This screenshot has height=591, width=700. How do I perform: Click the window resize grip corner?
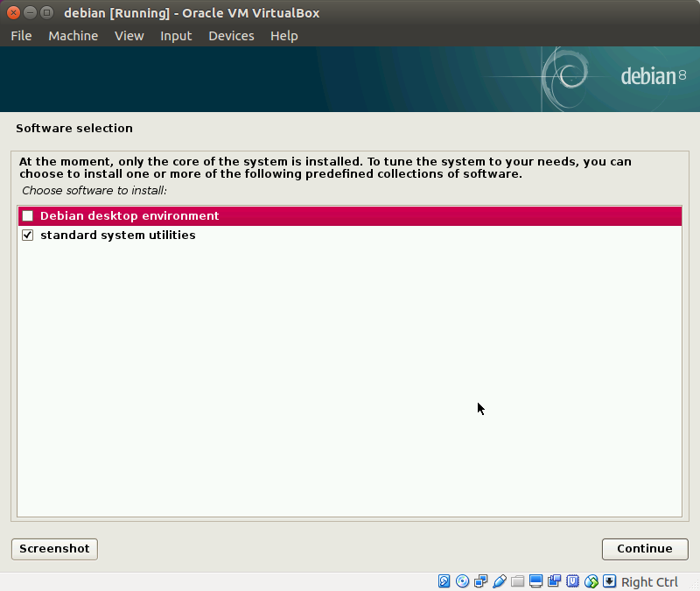pos(695,586)
